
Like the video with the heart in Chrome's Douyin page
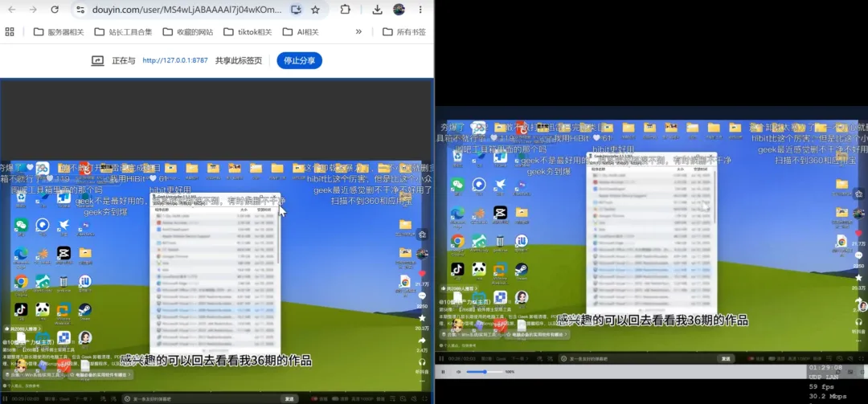[422, 273]
